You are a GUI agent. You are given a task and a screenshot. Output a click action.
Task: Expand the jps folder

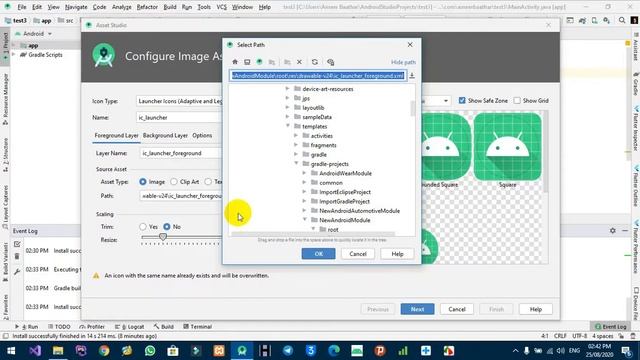pos(287,98)
